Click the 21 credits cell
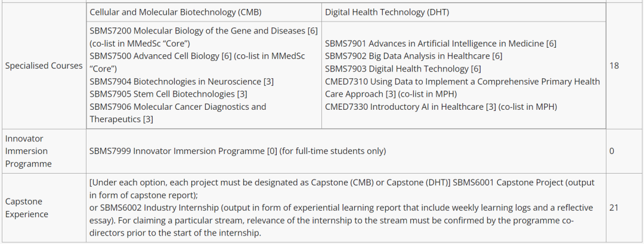Screen dimensions: 644x244 614,208
